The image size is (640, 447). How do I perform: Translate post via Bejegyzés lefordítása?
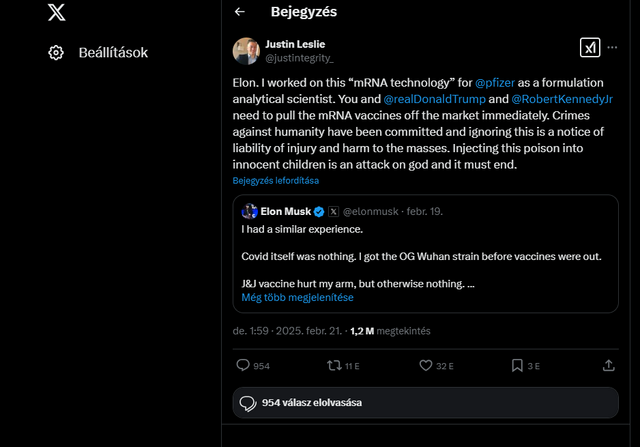276,181
